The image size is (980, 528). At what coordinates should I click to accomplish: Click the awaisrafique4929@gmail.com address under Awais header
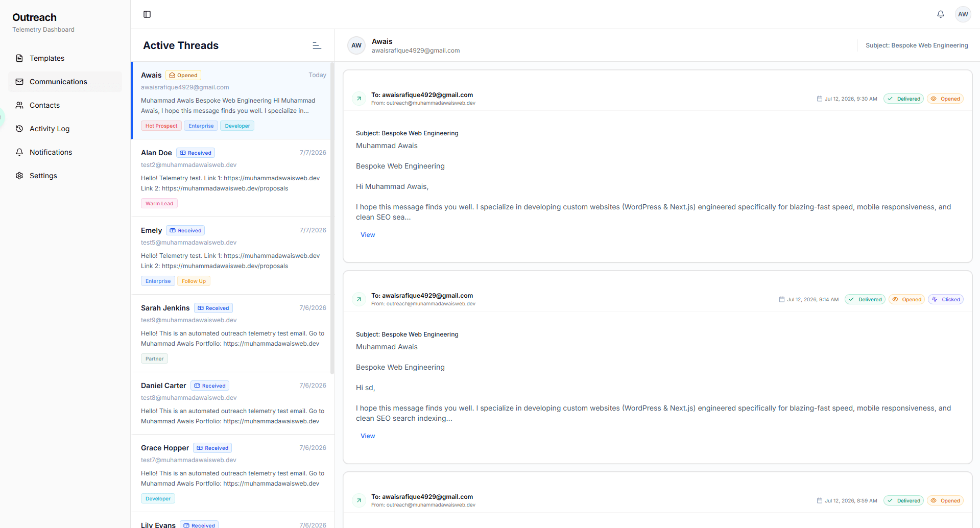(x=416, y=51)
